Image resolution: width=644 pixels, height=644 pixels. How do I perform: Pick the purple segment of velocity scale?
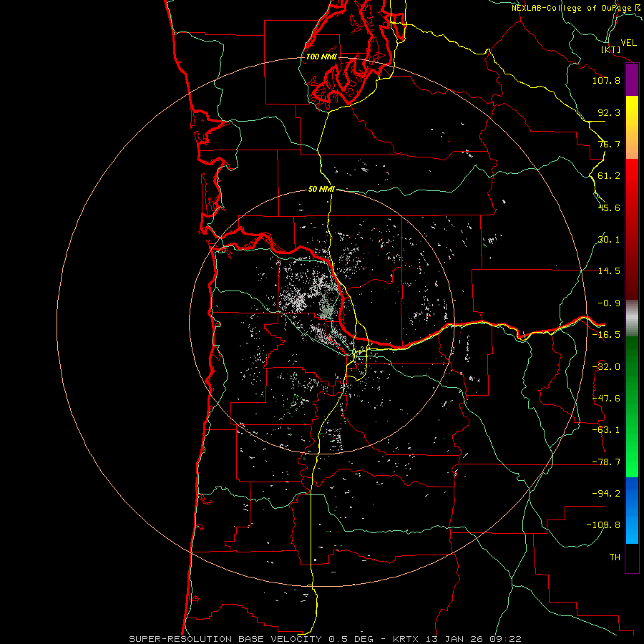point(632,80)
